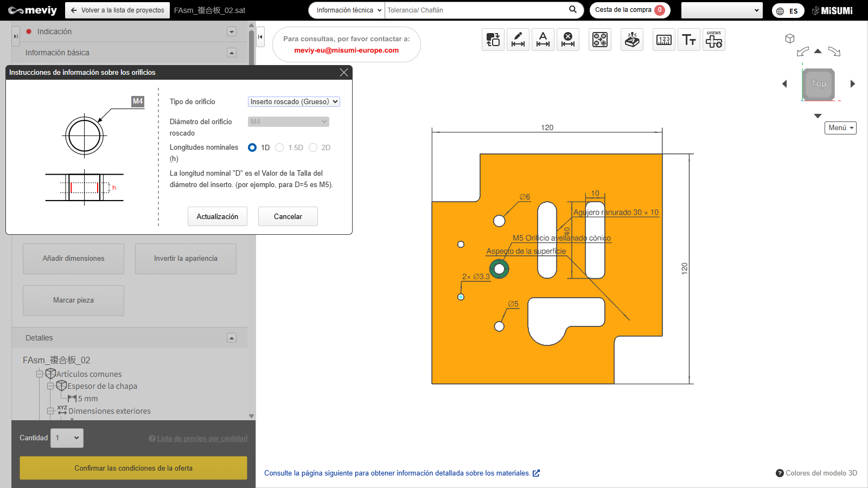Click the isometric cube view icon
The image size is (868, 488).
(790, 38)
